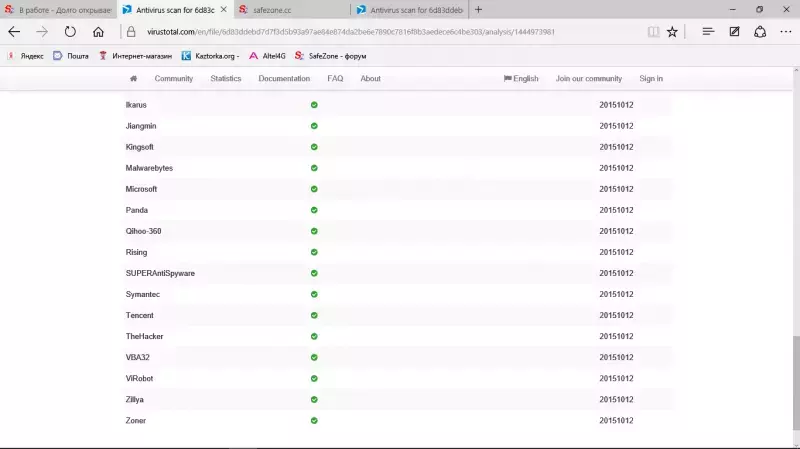Image resolution: width=800 pixels, height=449 pixels.
Task: Open a new tab with plus icon
Action: click(478, 9)
